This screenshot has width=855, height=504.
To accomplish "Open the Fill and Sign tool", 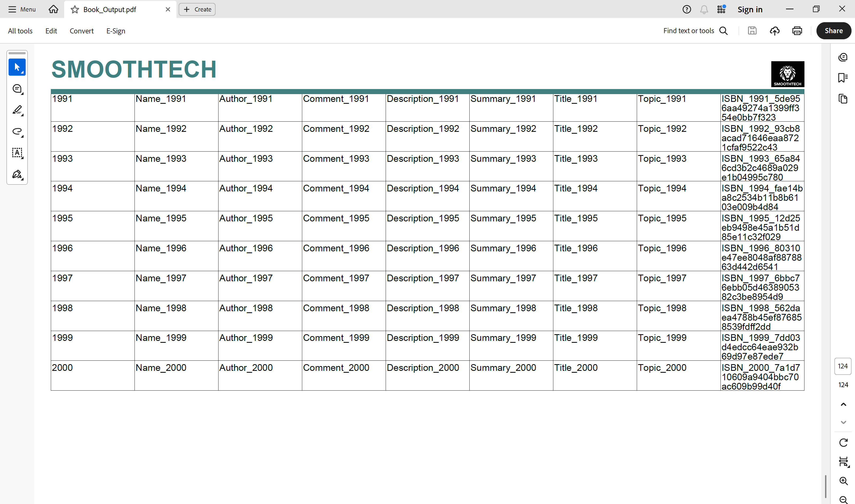I will [x=17, y=175].
